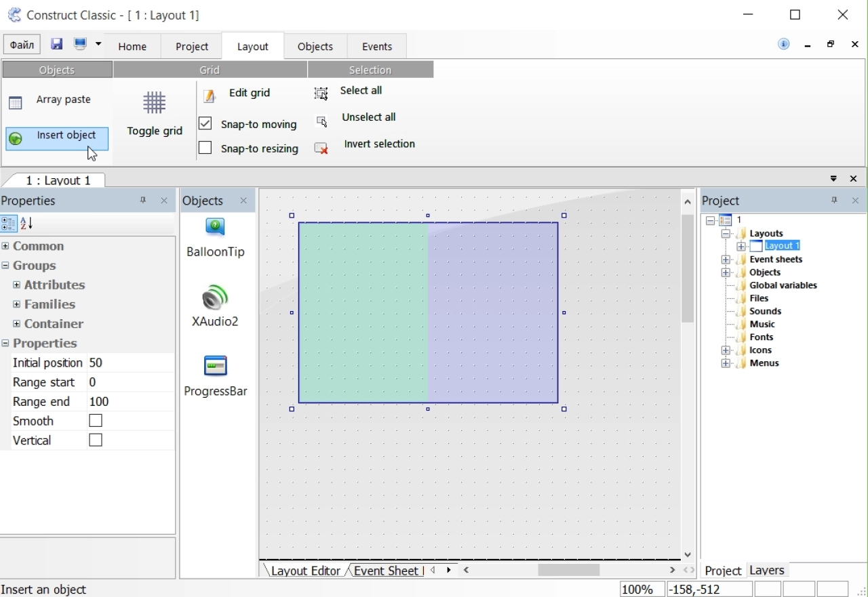
Task: Click the Edit grid pencil icon
Action: click(x=210, y=96)
